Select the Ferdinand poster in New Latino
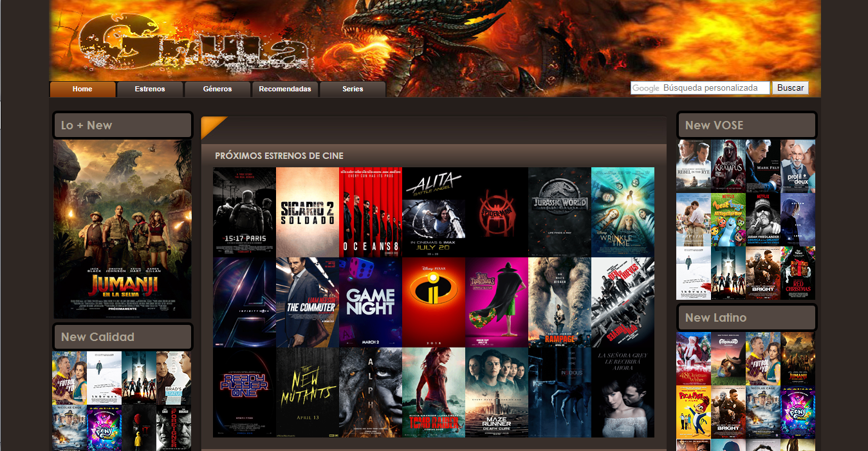This screenshot has height=451, width=868. (x=728, y=358)
